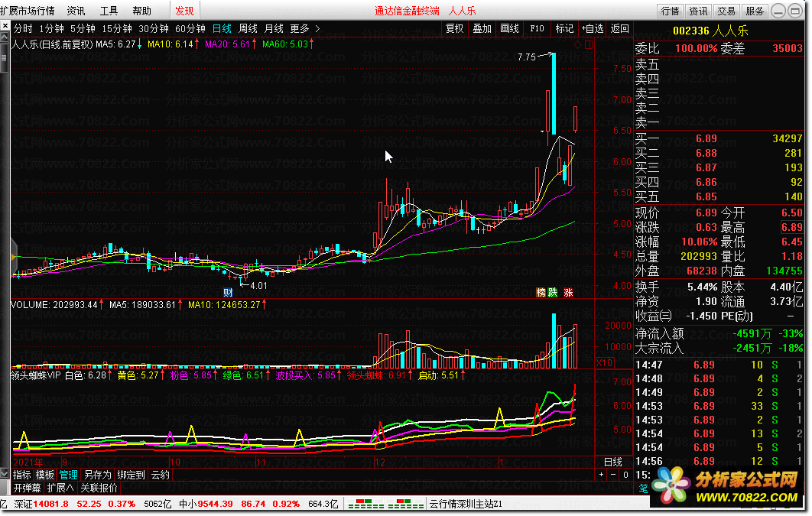Open the 帮助 menu
This screenshot has width=812, height=516.
pos(141,11)
